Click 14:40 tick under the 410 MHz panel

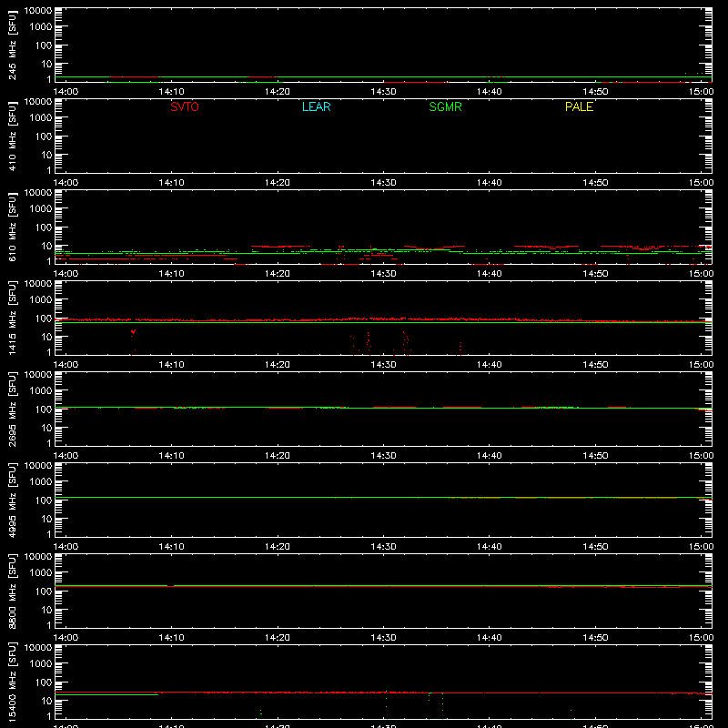point(490,183)
